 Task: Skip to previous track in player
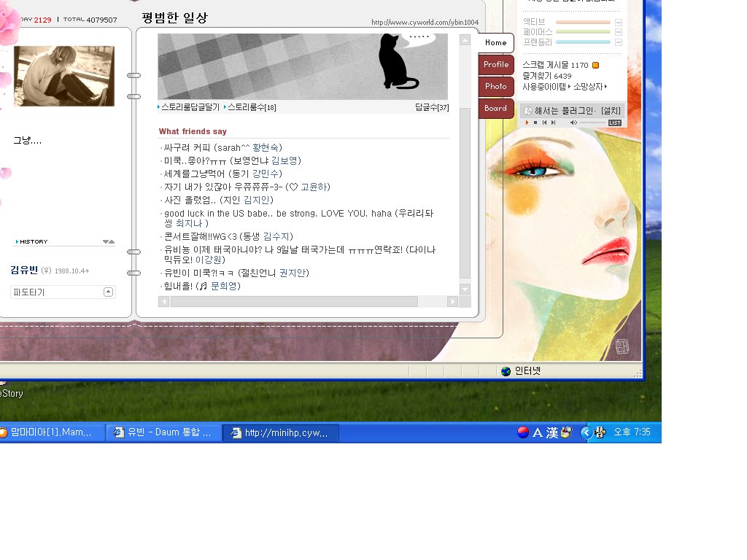544,122
